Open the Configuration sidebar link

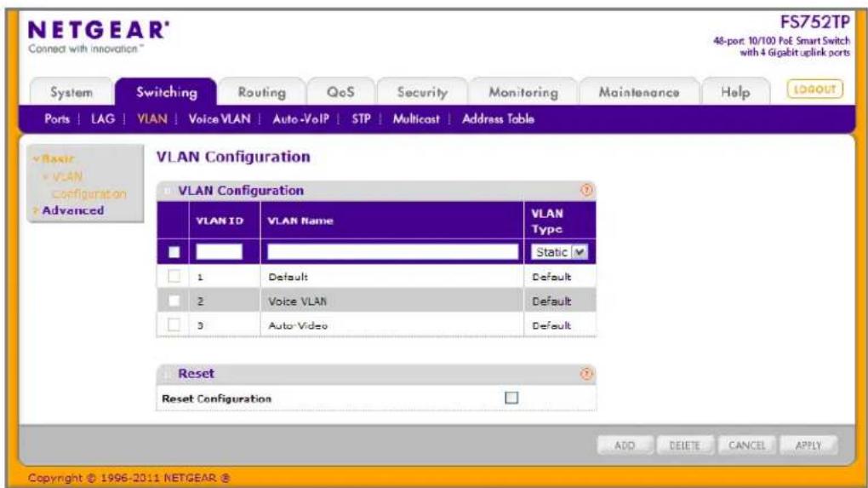coord(89,194)
